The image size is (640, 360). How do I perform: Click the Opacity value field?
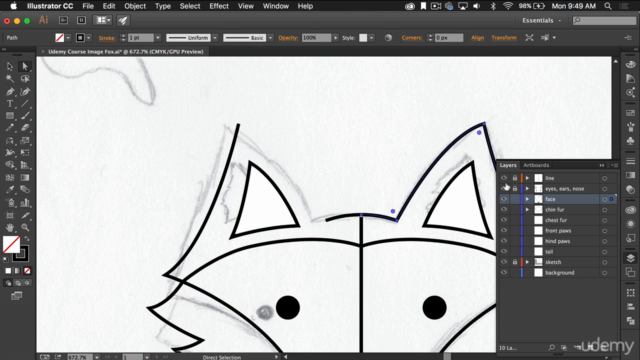[316, 38]
